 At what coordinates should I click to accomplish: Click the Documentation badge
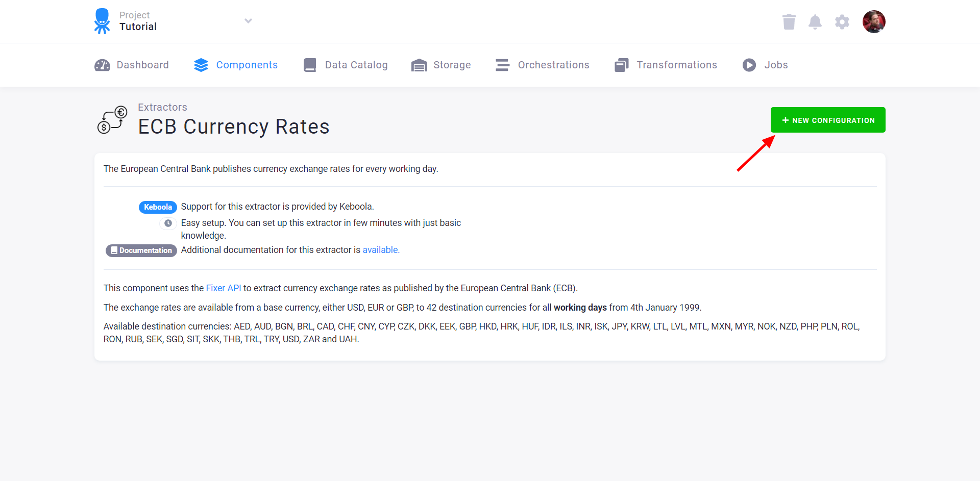pyautogui.click(x=141, y=250)
